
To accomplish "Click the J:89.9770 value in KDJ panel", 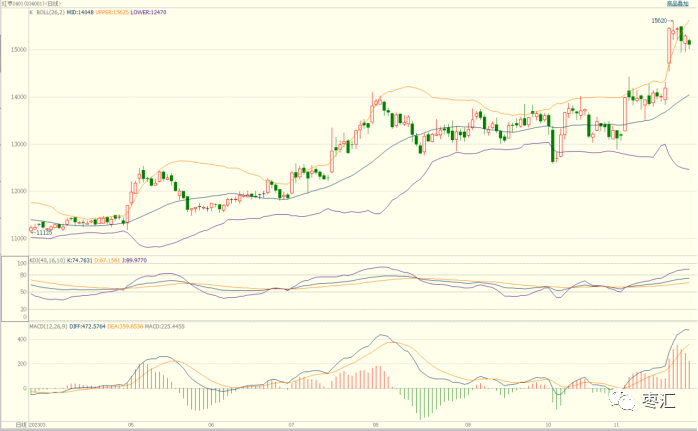I will coord(134,260).
